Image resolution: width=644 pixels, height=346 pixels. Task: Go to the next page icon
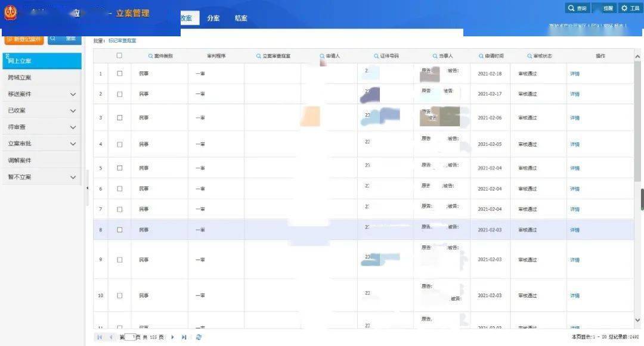(x=172, y=337)
